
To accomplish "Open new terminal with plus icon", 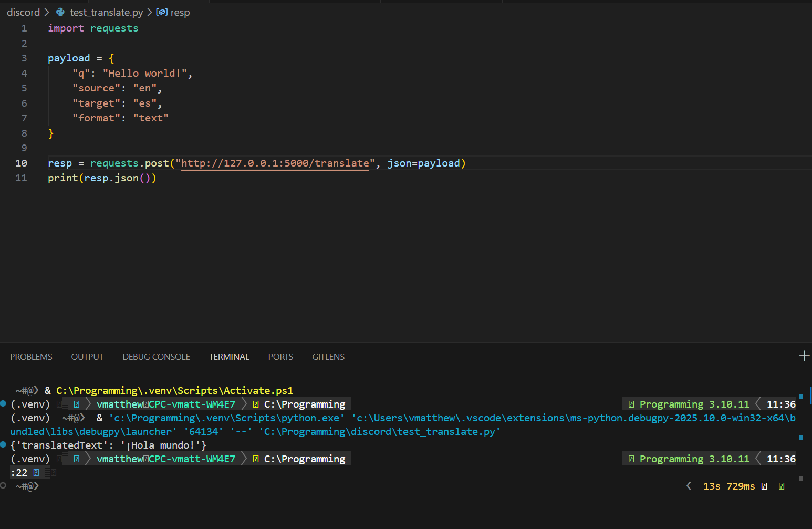I will point(804,356).
